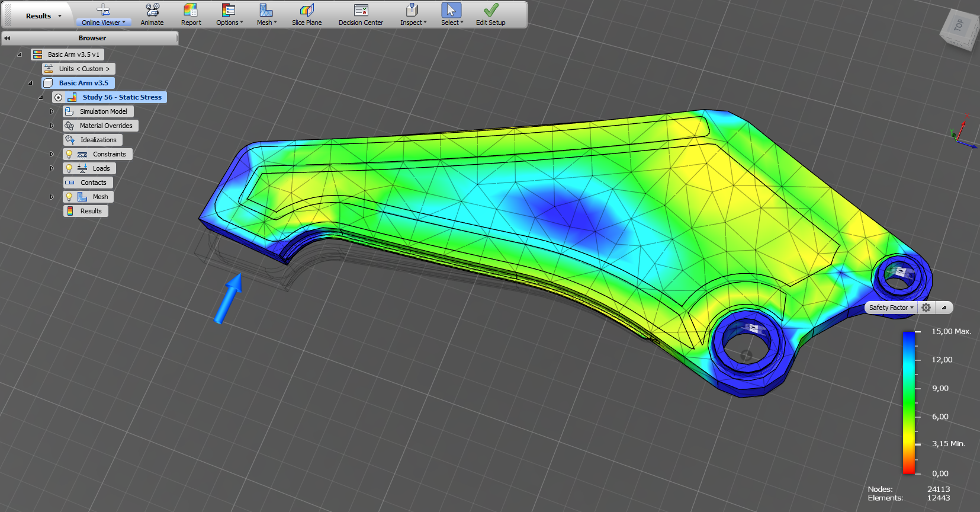Open Mesh toolbar dropdown arrow
The width and height of the screenshot is (980, 512).
coord(275,23)
